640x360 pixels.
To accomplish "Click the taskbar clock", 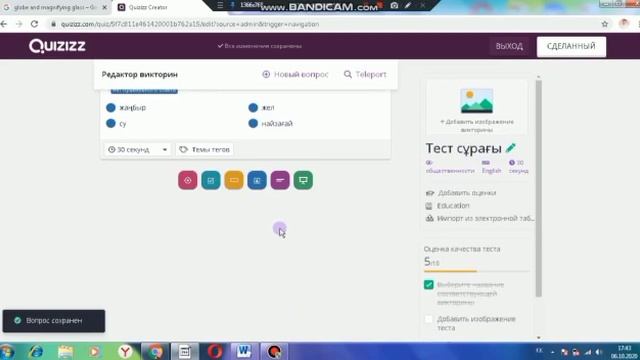I will [x=624, y=352].
